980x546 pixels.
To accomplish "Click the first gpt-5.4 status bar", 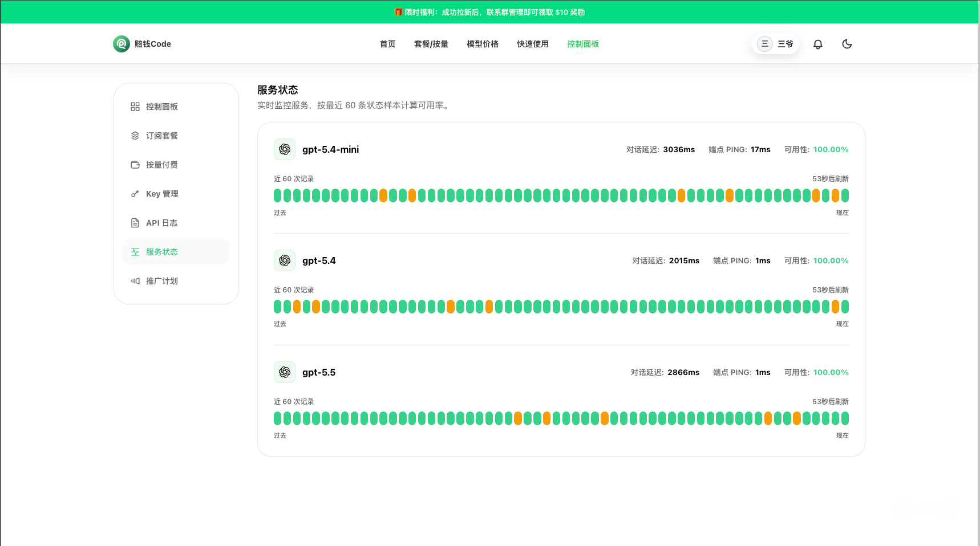I will click(278, 307).
